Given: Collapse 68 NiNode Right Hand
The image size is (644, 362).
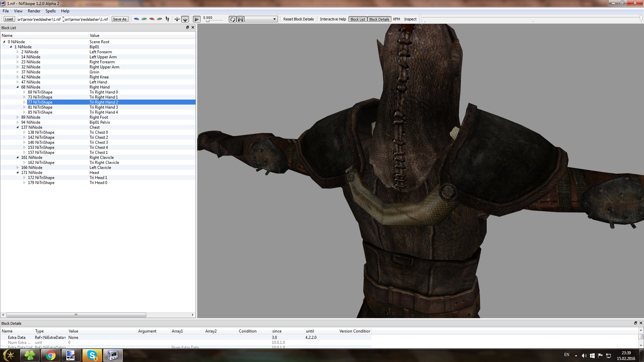Looking at the screenshot, I should (17, 87).
